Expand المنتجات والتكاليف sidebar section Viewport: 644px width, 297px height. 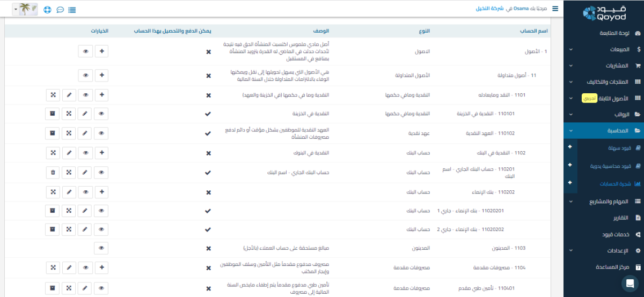604,82
